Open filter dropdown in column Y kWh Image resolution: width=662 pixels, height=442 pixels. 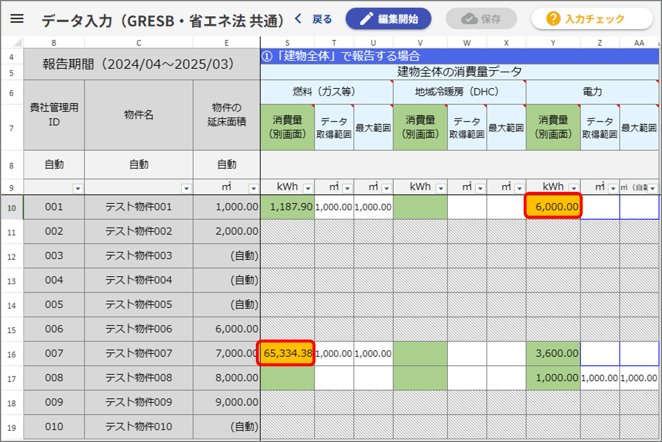pos(574,188)
